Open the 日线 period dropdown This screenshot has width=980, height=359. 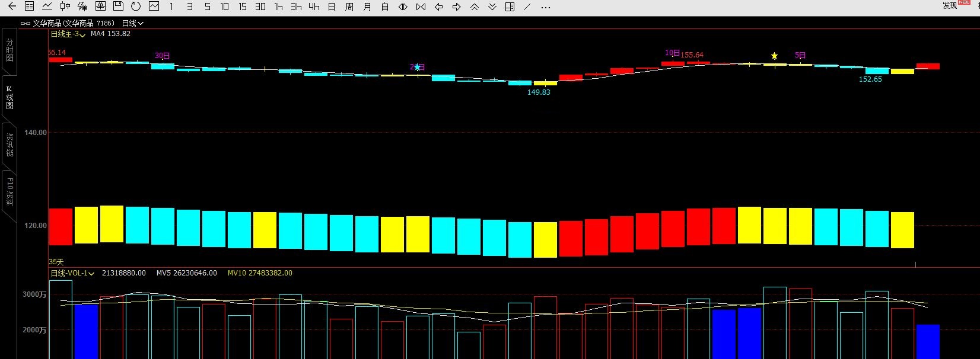pos(132,23)
